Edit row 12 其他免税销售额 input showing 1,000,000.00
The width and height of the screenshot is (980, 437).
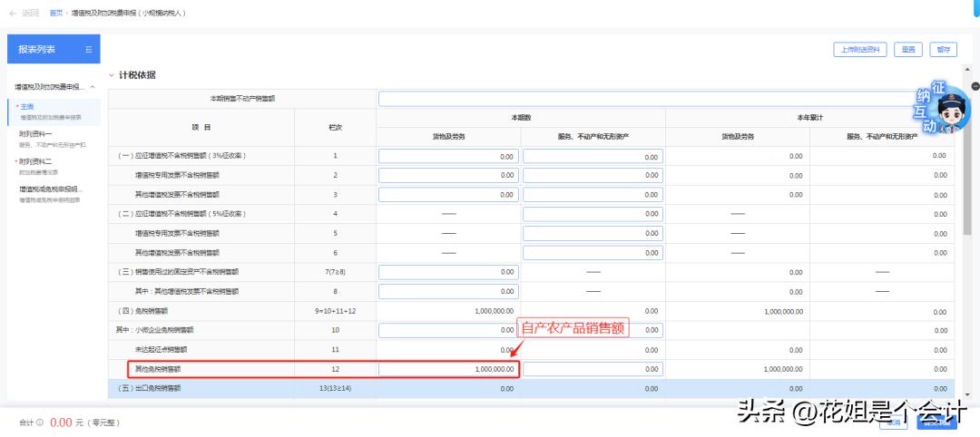[448, 369]
